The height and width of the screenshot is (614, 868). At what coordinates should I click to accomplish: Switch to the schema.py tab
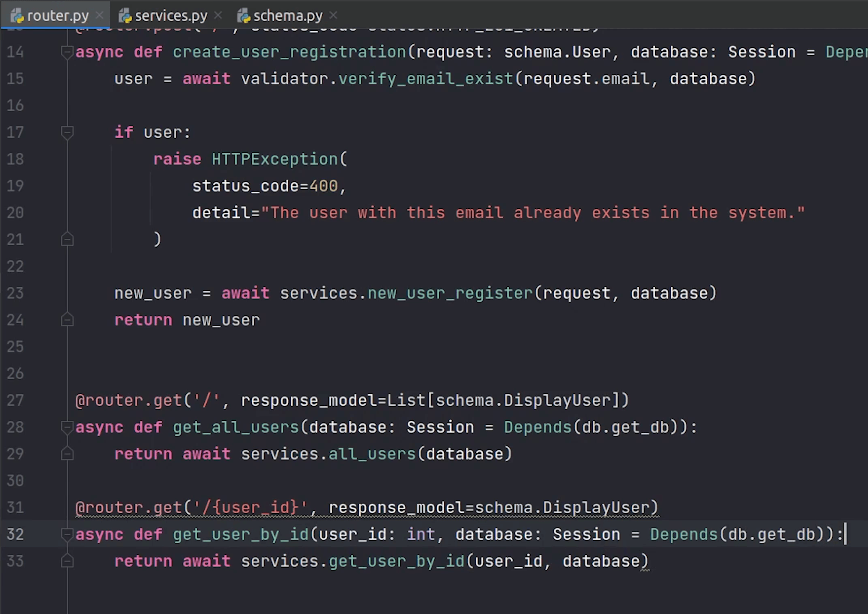pyautogui.click(x=287, y=15)
